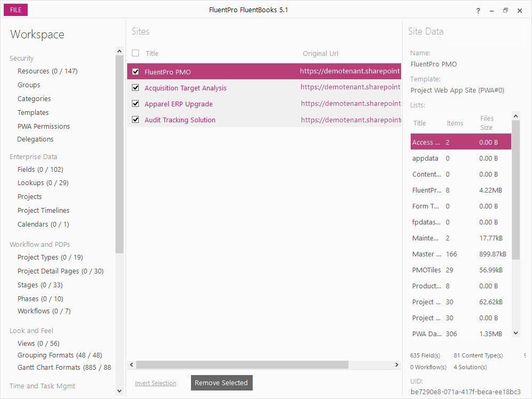
Task: Click the Audit Tracking Solution URL
Action: [351, 120]
